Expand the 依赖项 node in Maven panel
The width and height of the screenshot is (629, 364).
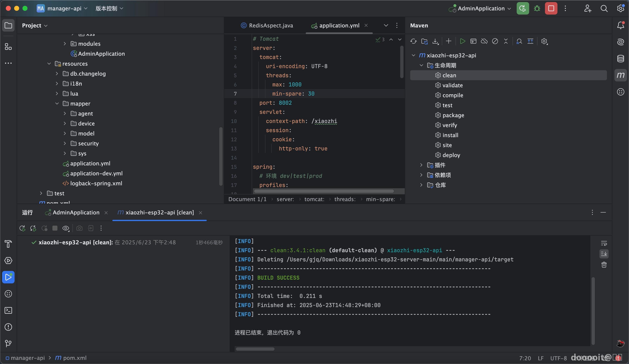(x=421, y=175)
